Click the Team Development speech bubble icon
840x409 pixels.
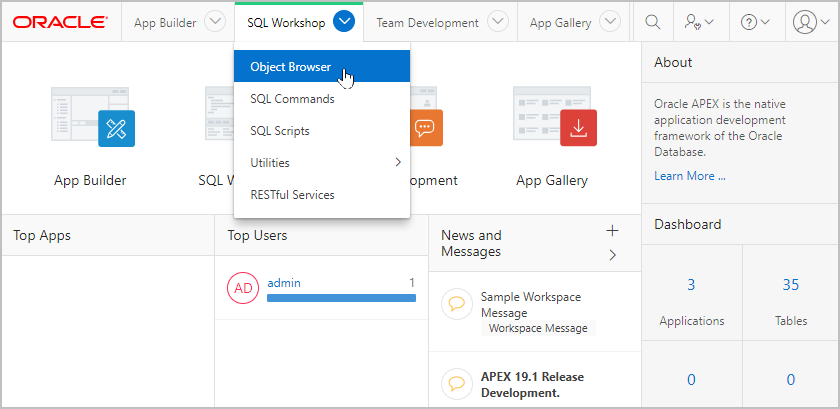[426, 128]
